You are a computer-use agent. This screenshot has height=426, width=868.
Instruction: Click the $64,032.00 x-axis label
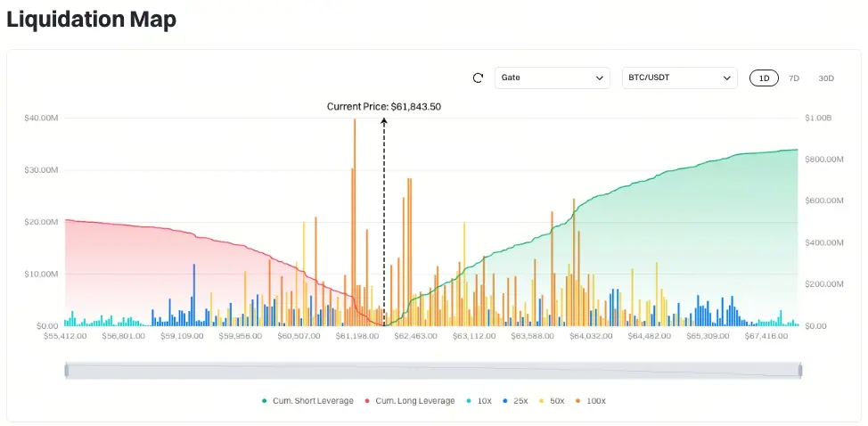point(591,336)
